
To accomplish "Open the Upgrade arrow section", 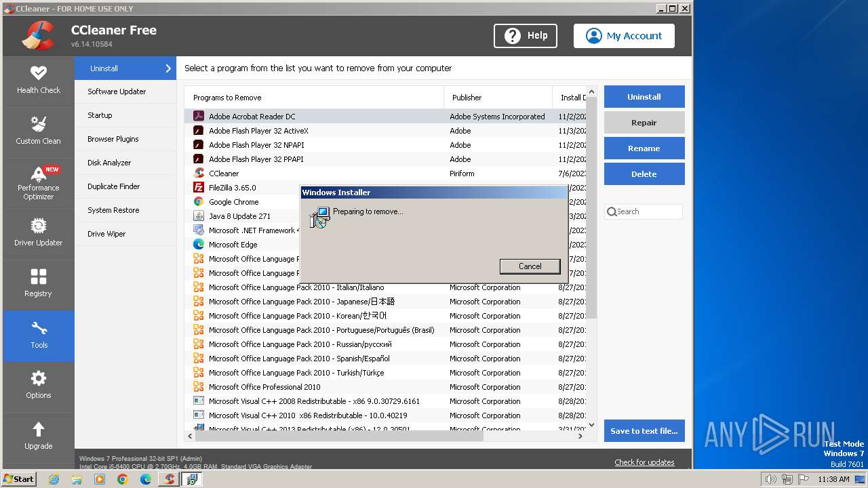I will pos(39,437).
